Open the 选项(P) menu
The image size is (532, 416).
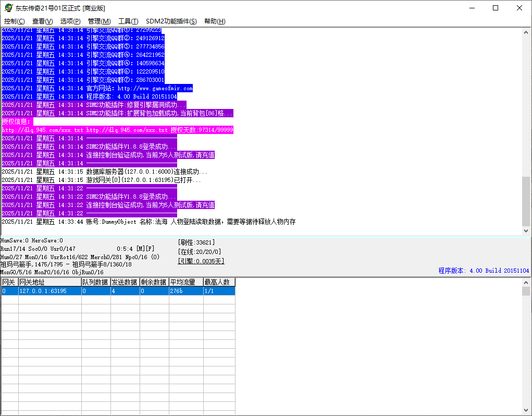point(70,21)
